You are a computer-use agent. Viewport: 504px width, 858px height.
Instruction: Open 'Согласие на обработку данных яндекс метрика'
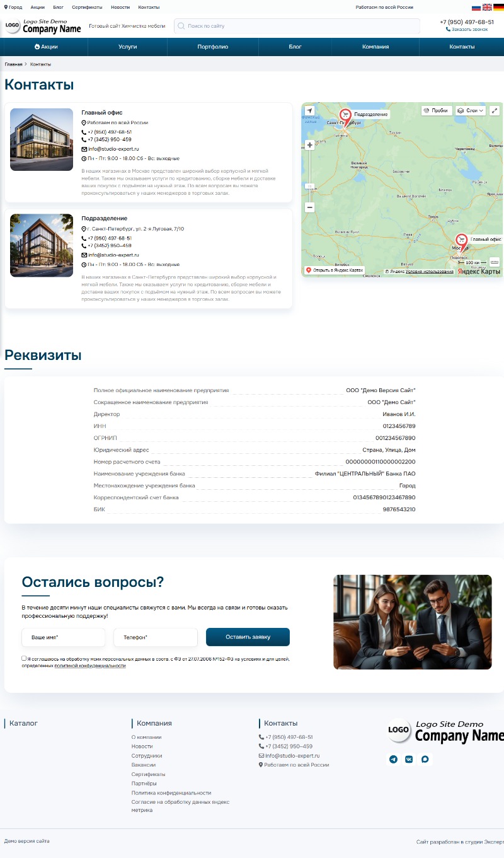[x=180, y=806]
